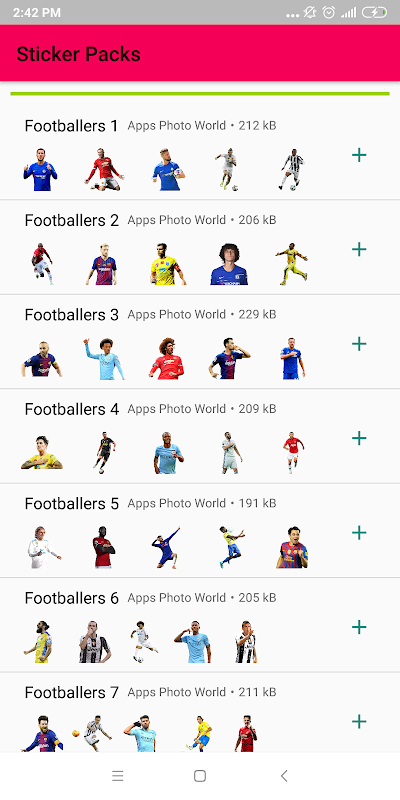Select sky-blue kit sticker in Footballers 6
The width and height of the screenshot is (400, 800).
pos(194,641)
